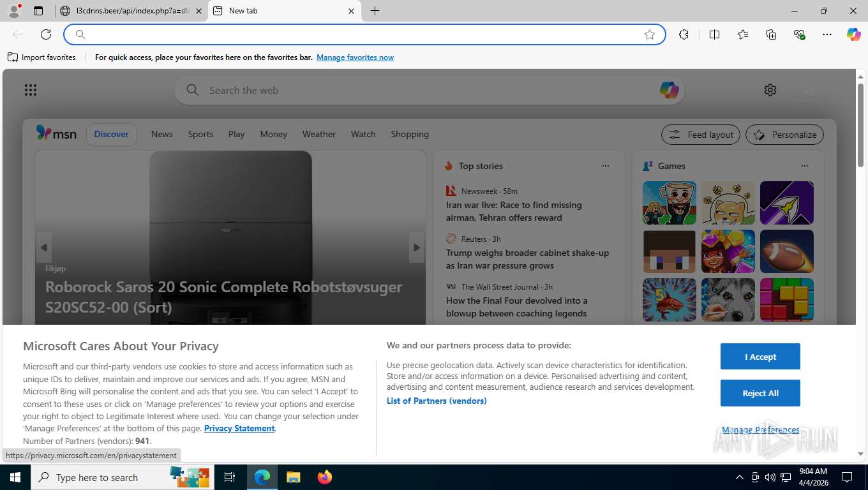
Task: Open the purple rocket game thumbnail
Action: coord(787,203)
